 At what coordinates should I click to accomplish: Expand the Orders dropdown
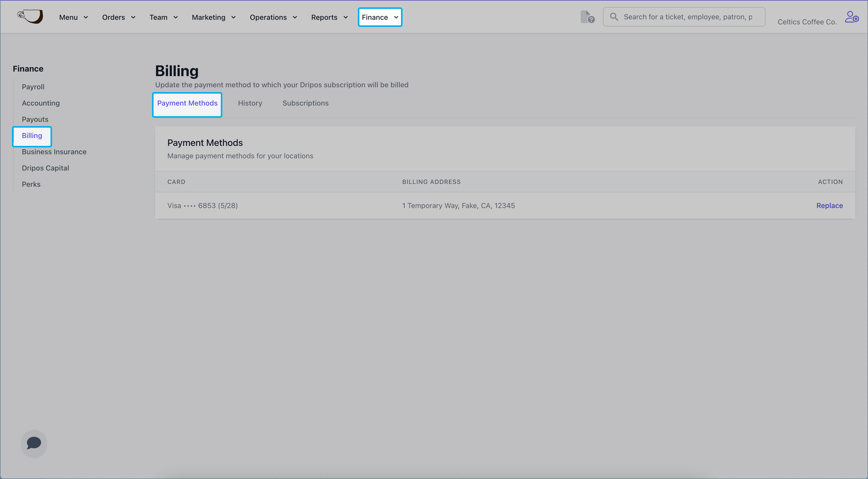click(119, 17)
